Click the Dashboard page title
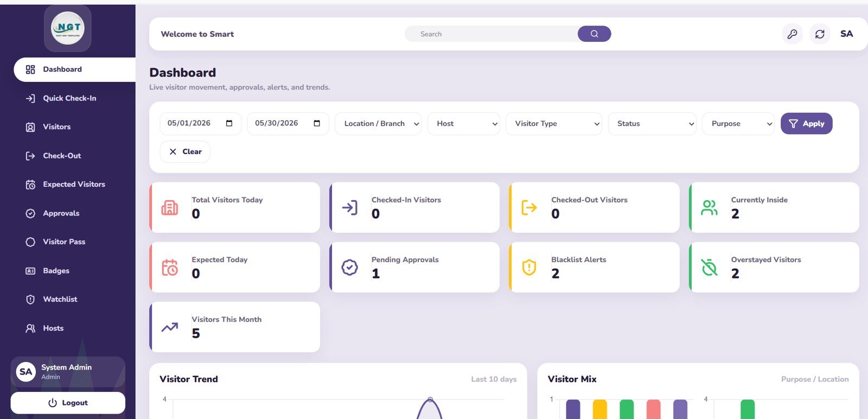 [182, 73]
